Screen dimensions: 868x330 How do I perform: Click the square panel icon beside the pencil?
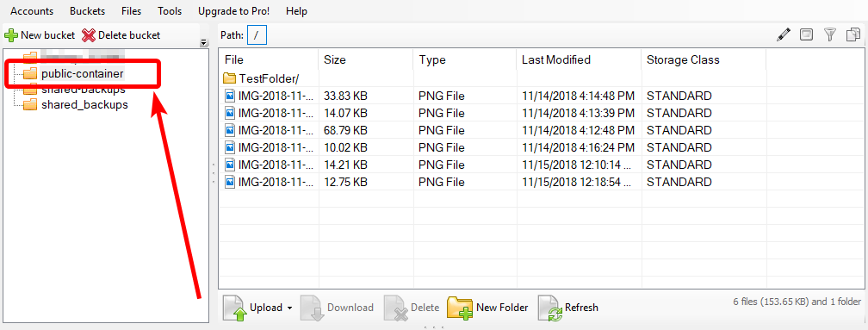807,34
